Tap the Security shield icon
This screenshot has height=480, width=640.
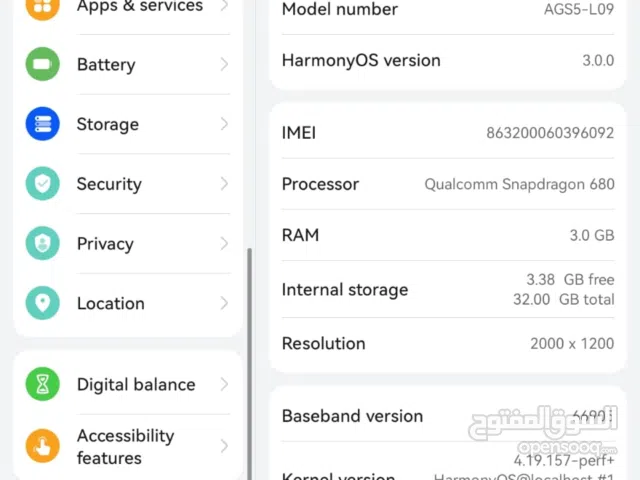tap(42, 184)
